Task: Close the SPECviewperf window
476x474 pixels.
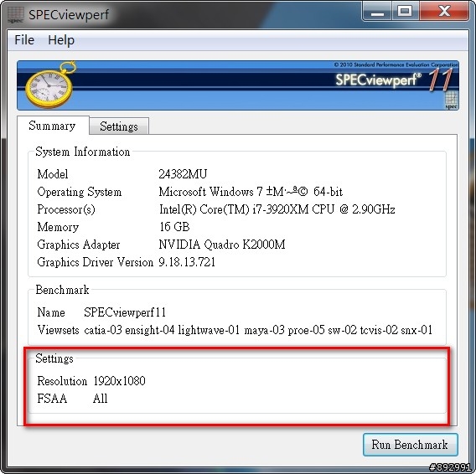Action: [x=444, y=12]
